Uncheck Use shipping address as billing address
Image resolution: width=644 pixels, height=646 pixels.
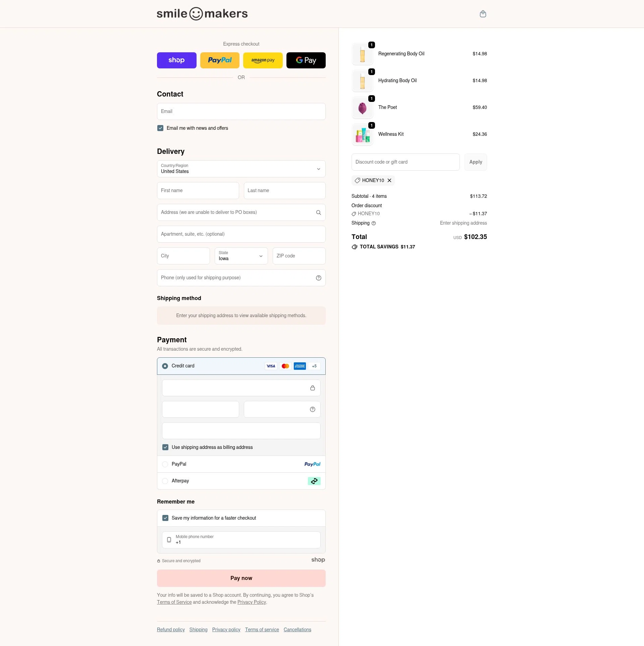click(165, 447)
